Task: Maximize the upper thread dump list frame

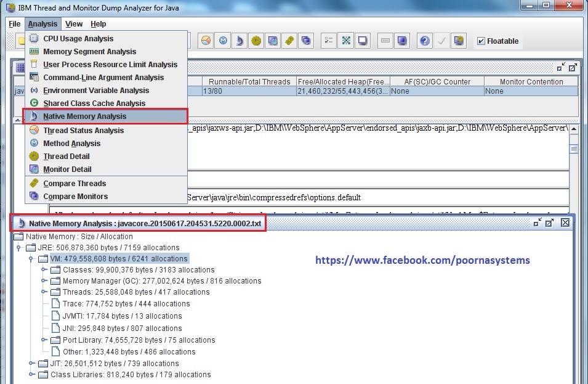Action: (573, 67)
